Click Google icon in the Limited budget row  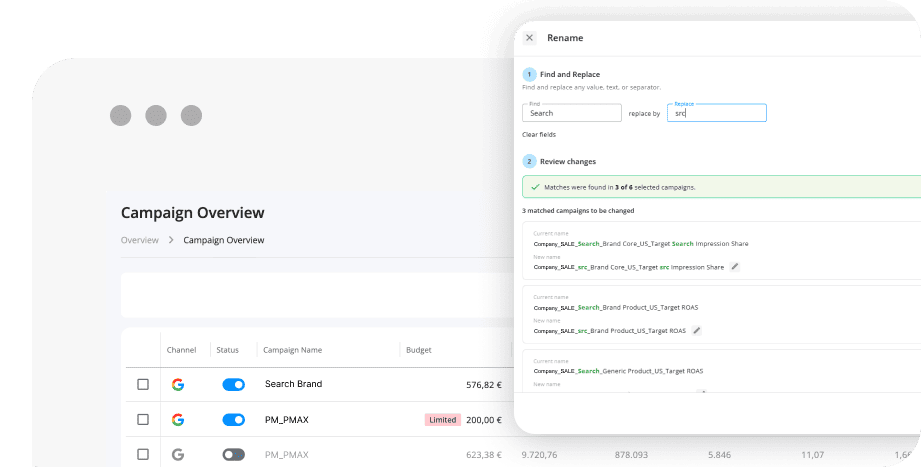click(x=178, y=419)
